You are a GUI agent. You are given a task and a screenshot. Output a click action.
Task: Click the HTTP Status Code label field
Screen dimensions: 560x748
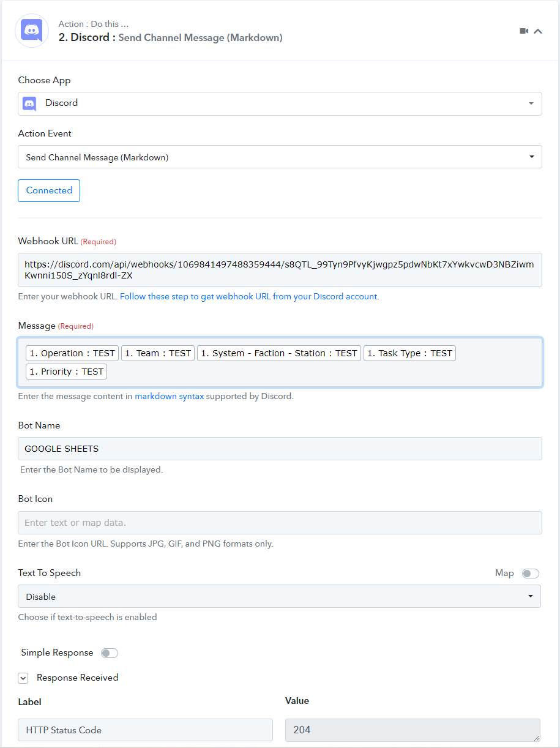pos(145,730)
